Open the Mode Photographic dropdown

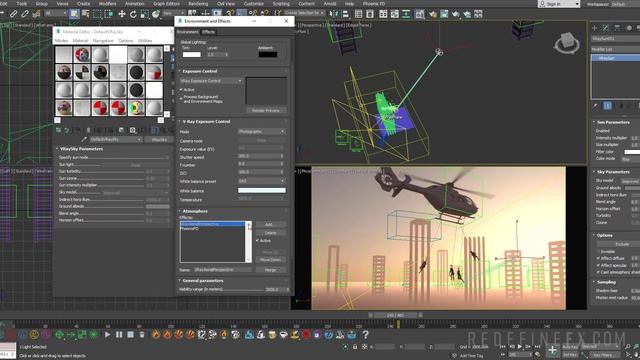pos(262,131)
